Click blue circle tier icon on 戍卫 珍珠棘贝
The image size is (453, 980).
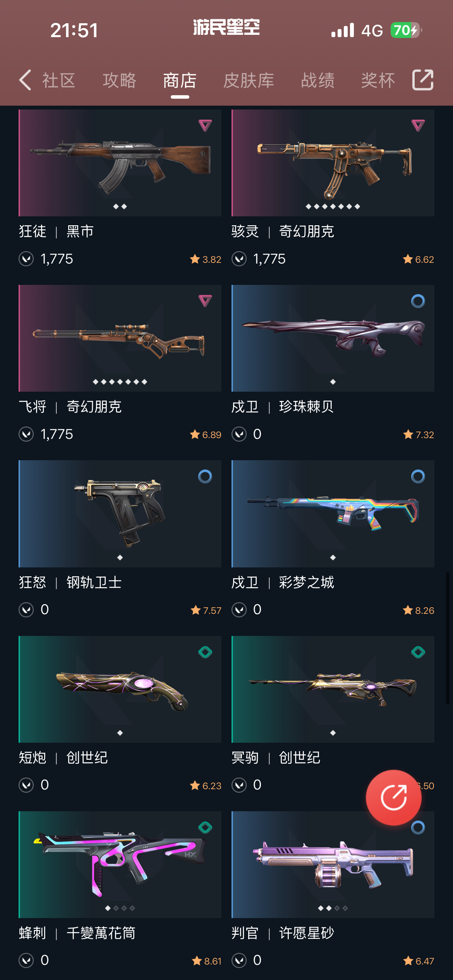pos(418,301)
